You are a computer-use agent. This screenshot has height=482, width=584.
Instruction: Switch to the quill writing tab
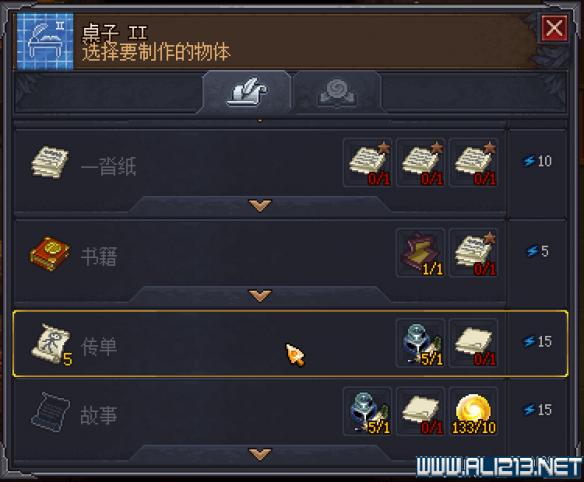click(x=247, y=92)
